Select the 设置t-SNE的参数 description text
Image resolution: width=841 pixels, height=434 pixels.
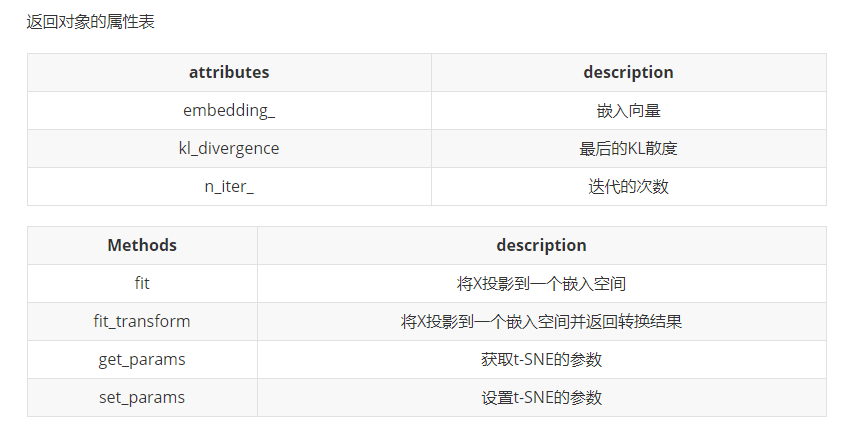[541, 398]
